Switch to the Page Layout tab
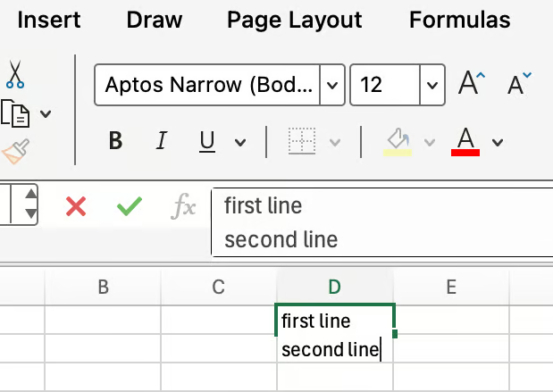 [x=294, y=20]
